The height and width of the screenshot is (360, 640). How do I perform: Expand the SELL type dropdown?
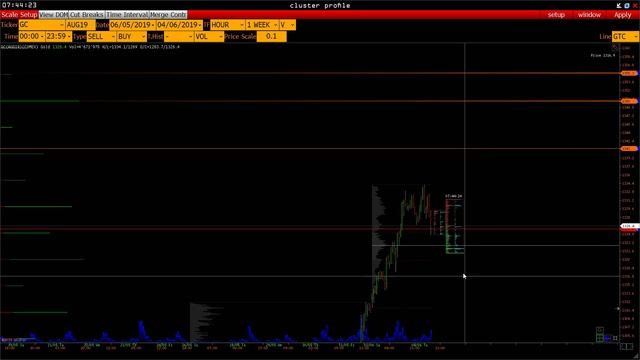tap(101, 37)
